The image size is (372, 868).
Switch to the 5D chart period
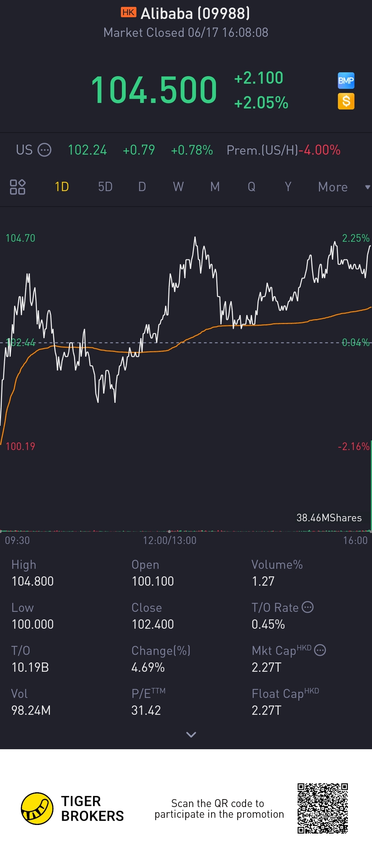click(105, 187)
